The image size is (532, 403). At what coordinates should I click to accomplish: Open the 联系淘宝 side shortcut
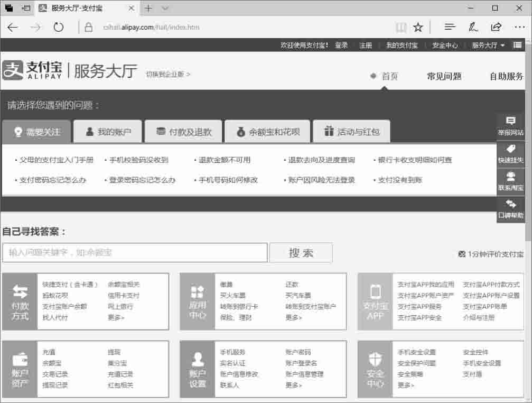point(511,181)
